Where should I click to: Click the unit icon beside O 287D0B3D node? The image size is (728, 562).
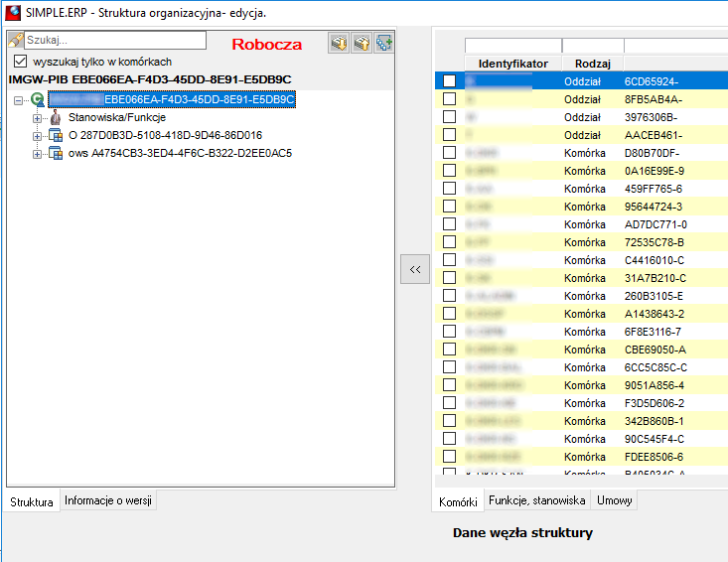pos(56,135)
